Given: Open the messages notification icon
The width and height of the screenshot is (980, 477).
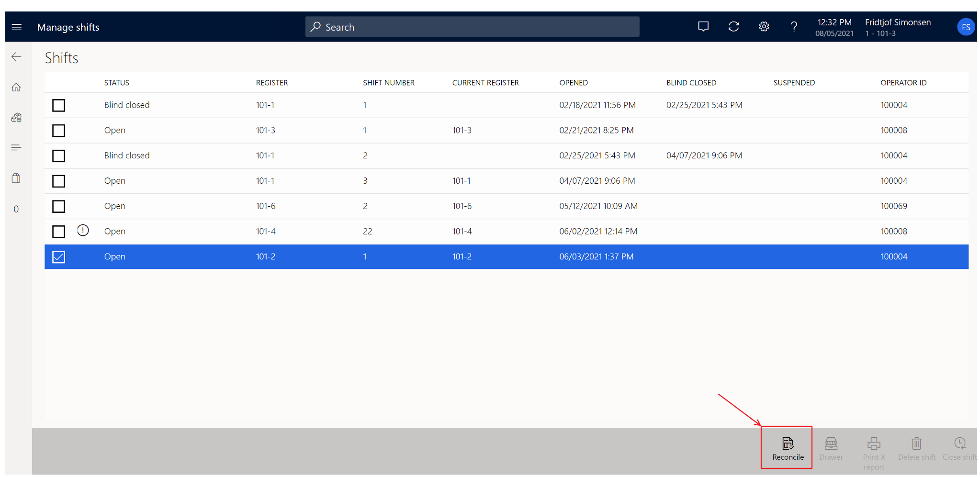Looking at the screenshot, I should pos(703,27).
